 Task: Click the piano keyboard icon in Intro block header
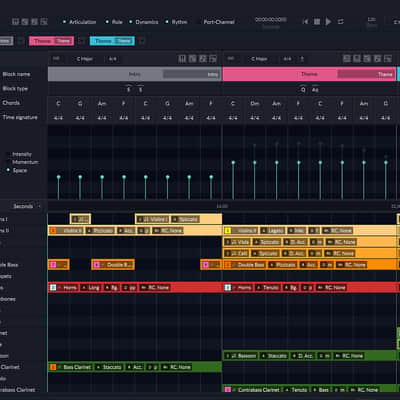coord(182,59)
